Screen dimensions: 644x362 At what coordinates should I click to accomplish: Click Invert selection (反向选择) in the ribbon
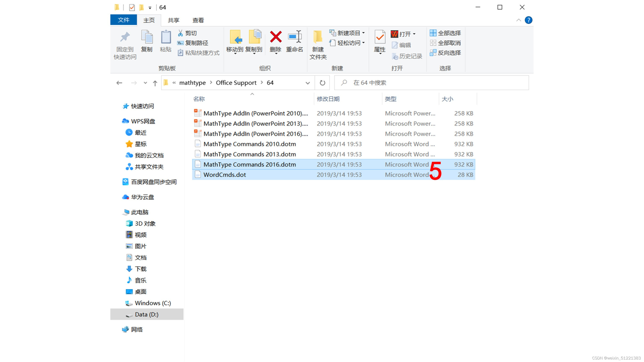[445, 53]
